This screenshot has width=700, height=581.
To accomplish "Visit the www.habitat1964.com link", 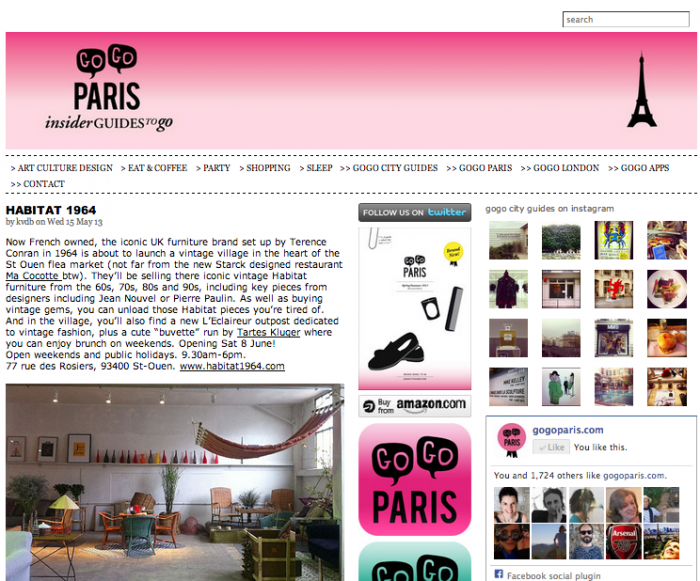I will (232, 366).
